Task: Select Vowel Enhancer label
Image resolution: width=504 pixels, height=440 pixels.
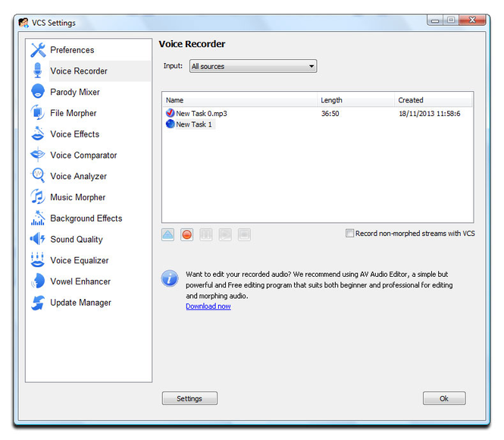Action: 80,281
